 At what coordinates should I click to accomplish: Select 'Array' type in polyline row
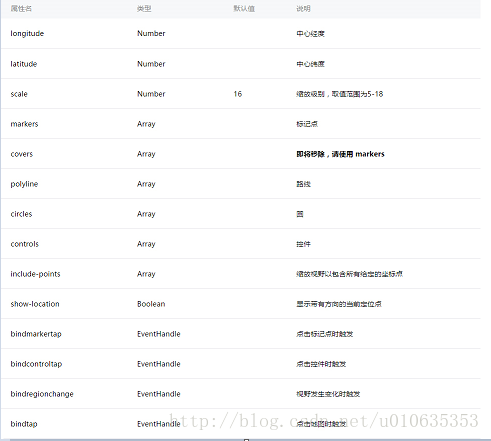[x=146, y=184]
